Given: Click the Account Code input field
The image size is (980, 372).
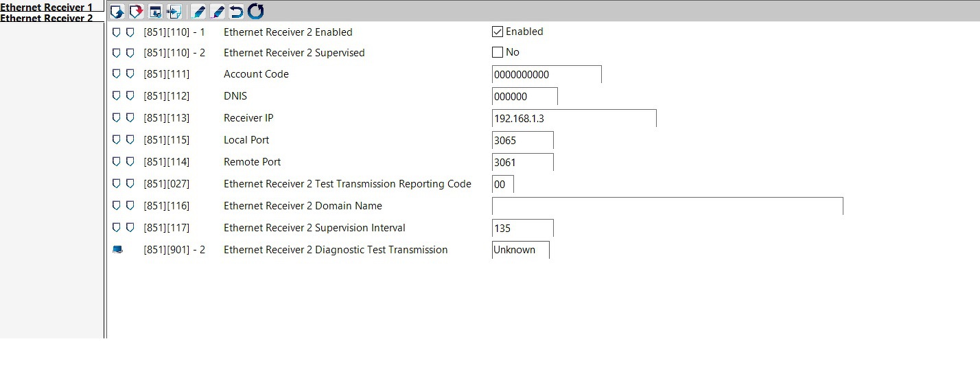Looking at the screenshot, I should 547,74.
